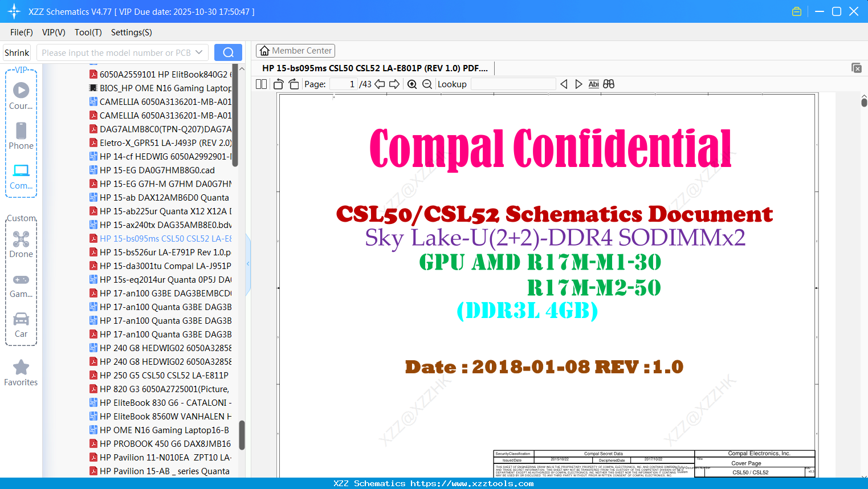Open 6050A2559101 HP ElitBook840G2 file
The width and height of the screenshot is (868, 489).
pyautogui.click(x=161, y=74)
